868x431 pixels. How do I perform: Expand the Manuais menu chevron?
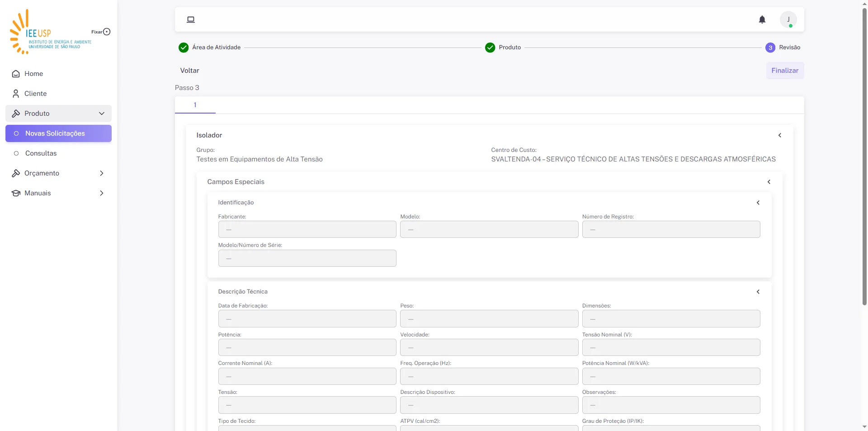tap(102, 193)
